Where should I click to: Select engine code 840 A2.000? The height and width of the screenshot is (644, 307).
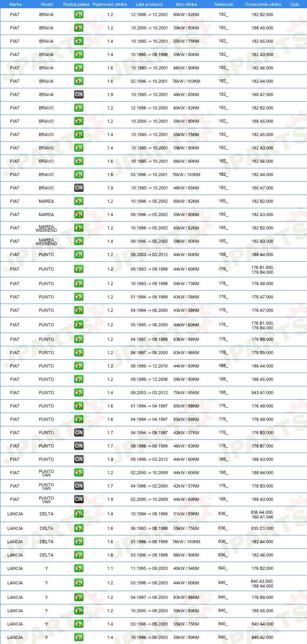tap(263, 637)
